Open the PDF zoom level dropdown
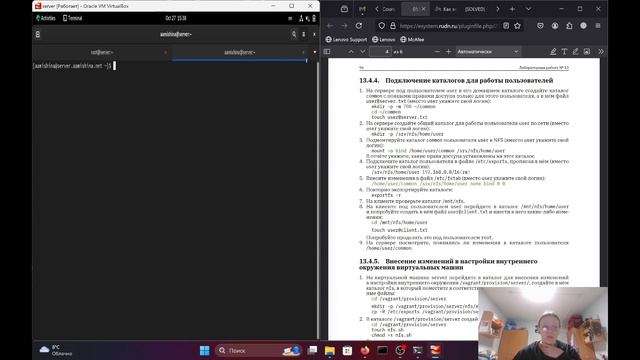The image size is (640, 360). [488, 52]
